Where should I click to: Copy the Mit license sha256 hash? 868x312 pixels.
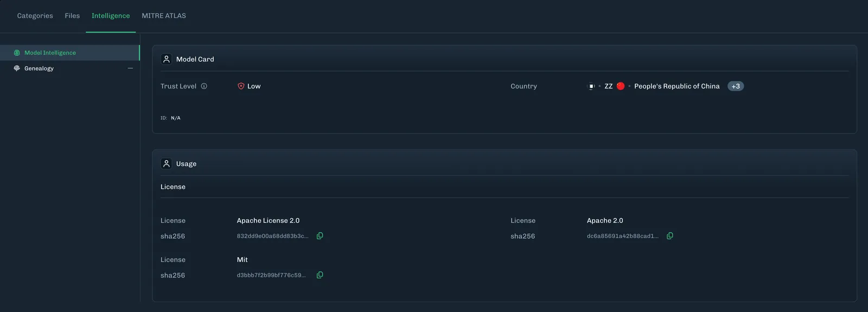(x=320, y=275)
